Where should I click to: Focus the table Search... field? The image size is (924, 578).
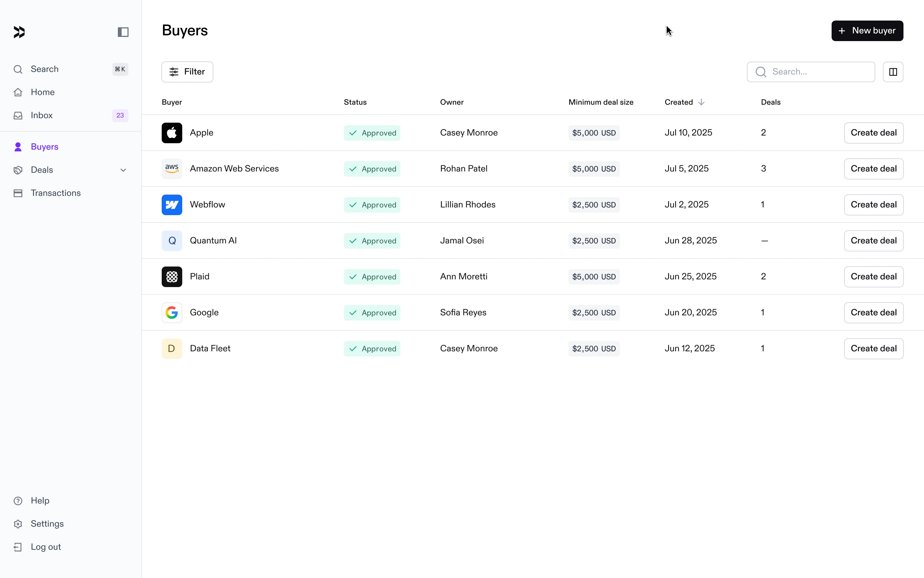811,72
